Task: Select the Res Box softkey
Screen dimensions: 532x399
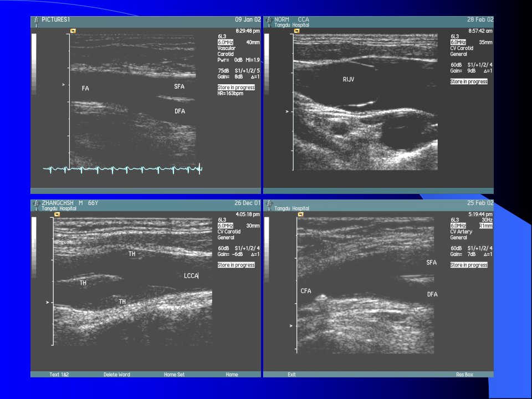Action: pos(464,375)
